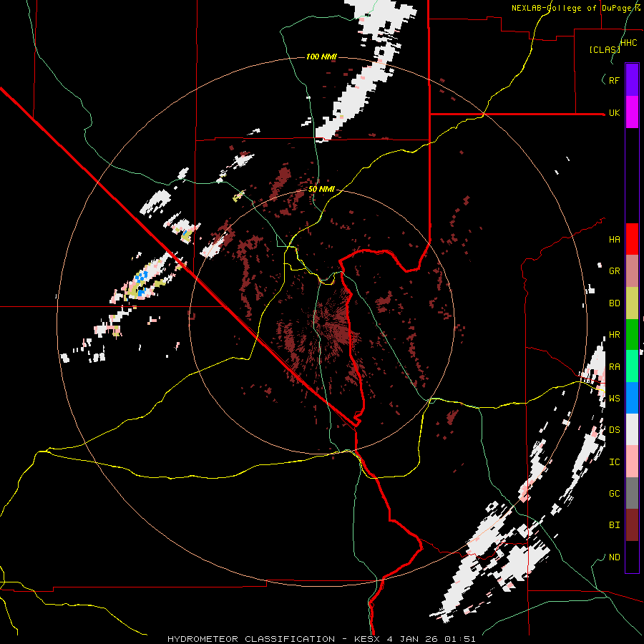The width and height of the screenshot is (644, 644).
Task: Click the blue WS legend color block
Action: coord(632,398)
